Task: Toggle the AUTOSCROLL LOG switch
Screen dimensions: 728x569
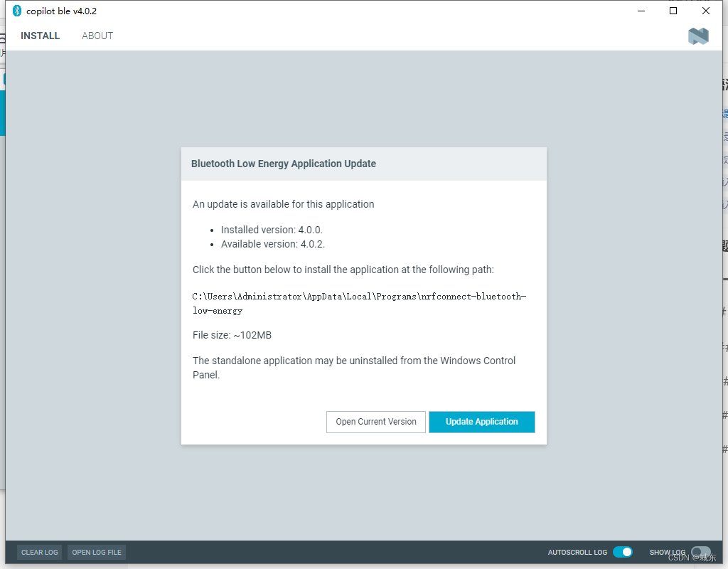Action: coord(623,552)
